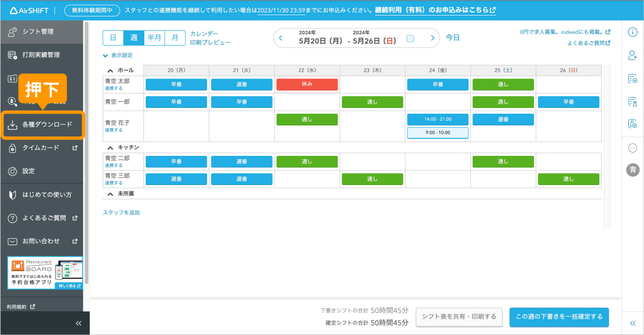The image size is (644, 335).
Task: Expand the right panel with double chevron
Action: [x=633, y=323]
